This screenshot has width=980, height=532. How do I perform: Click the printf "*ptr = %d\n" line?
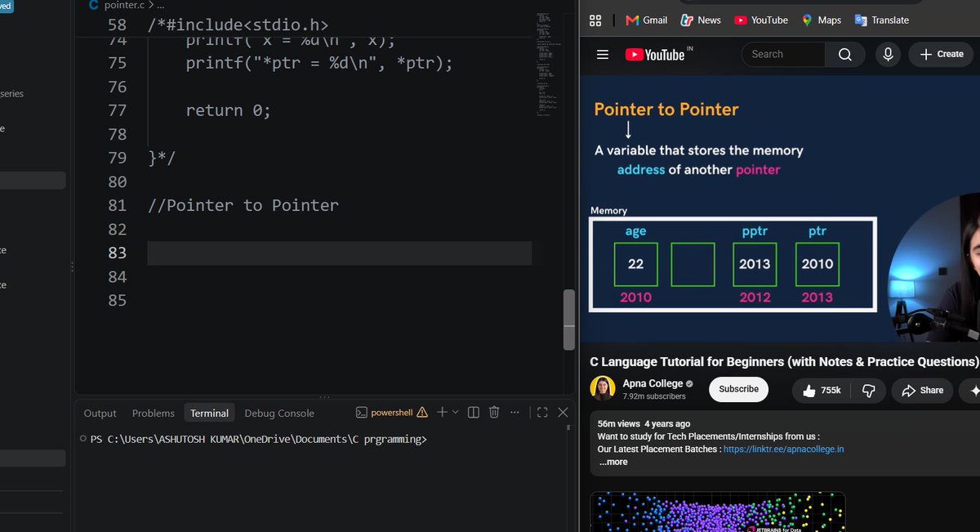(319, 63)
